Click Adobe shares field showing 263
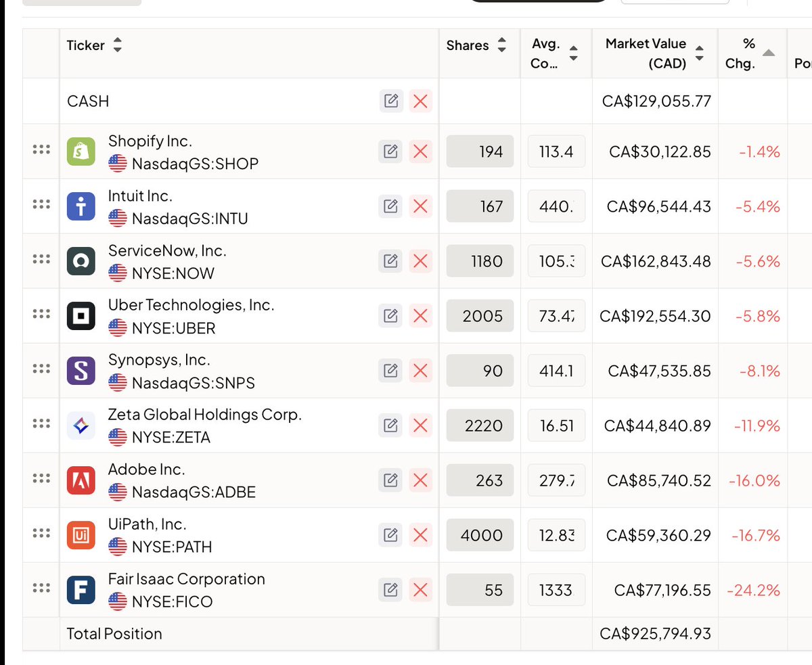 [480, 480]
